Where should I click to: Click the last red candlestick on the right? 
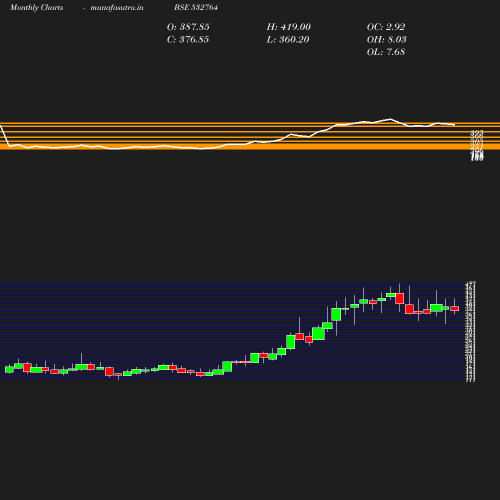point(455,309)
